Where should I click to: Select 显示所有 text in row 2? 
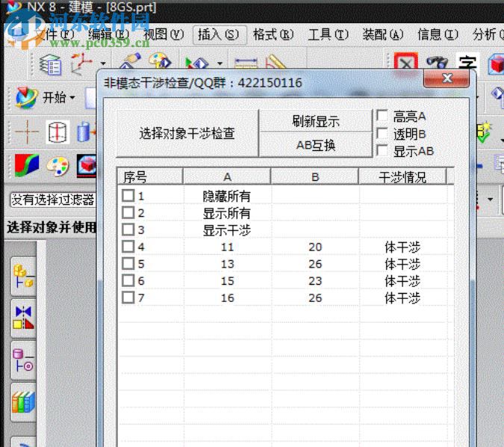pos(226,213)
